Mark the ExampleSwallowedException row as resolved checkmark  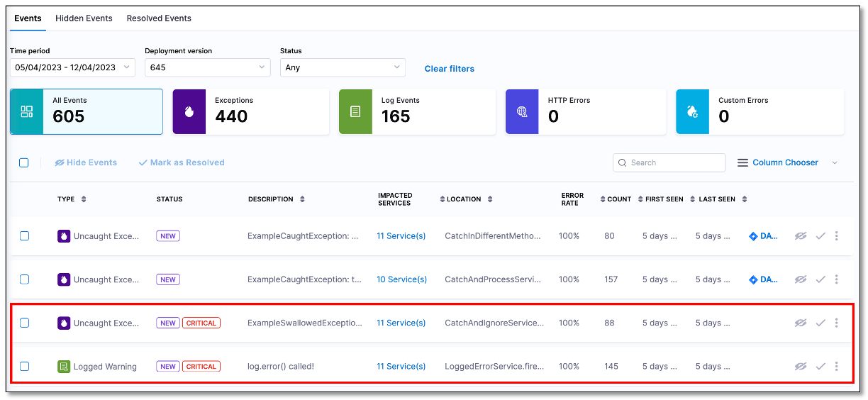coord(820,323)
